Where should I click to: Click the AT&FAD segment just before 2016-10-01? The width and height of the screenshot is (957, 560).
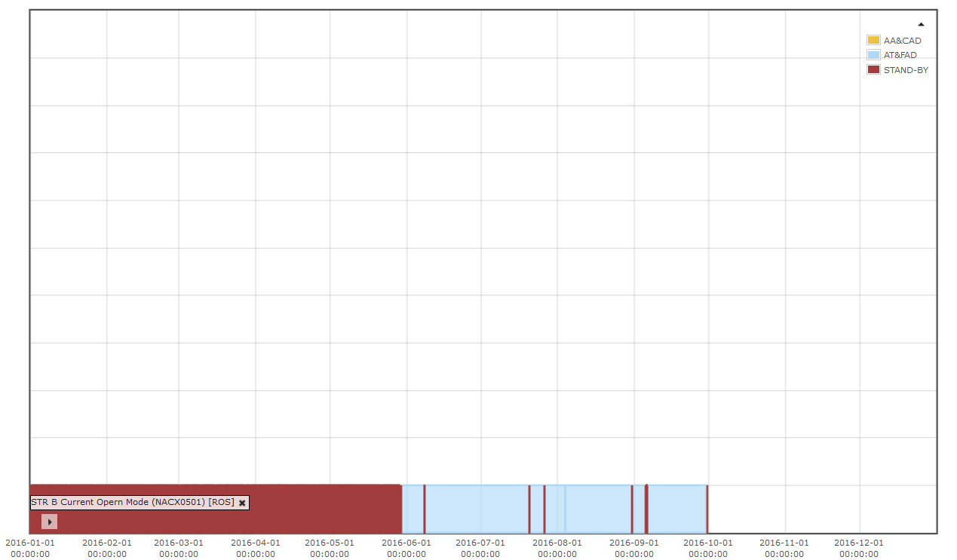(x=676, y=509)
